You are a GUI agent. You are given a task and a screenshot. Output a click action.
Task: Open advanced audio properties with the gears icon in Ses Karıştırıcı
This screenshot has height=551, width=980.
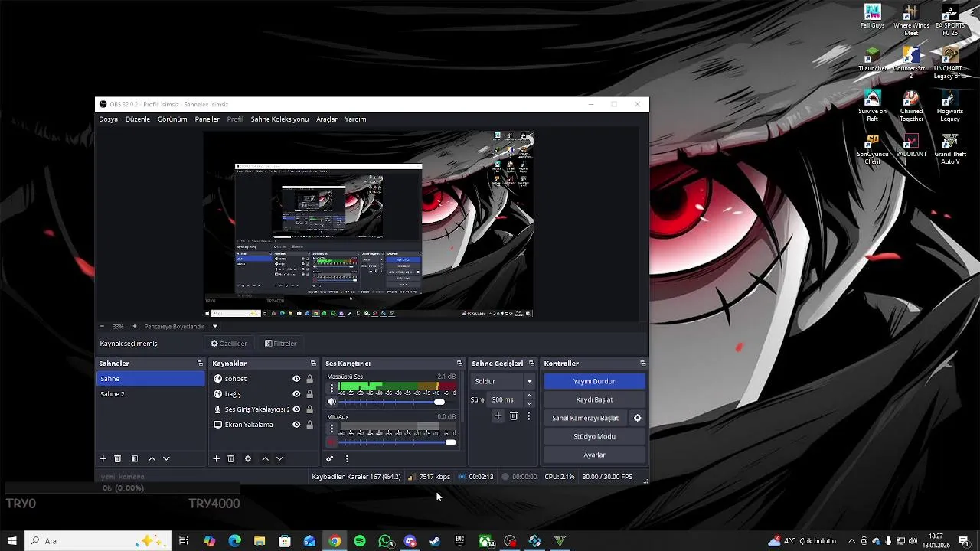point(330,458)
